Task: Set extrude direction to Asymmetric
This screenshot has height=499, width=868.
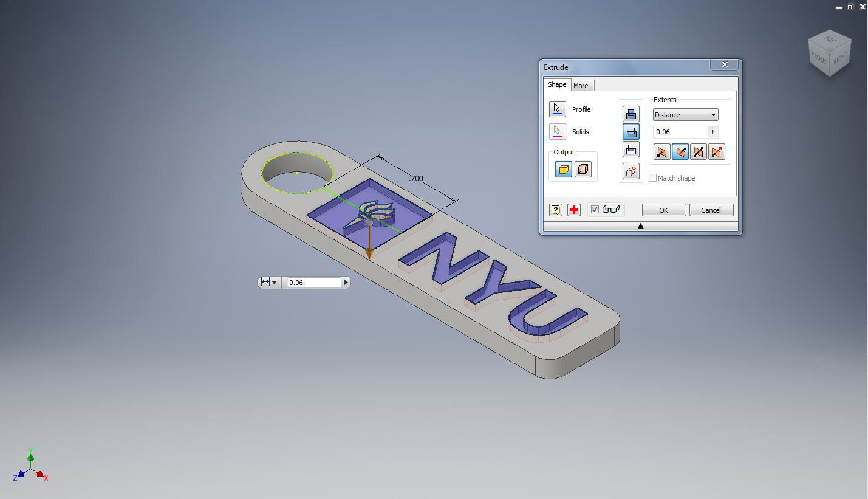Action: [x=717, y=152]
